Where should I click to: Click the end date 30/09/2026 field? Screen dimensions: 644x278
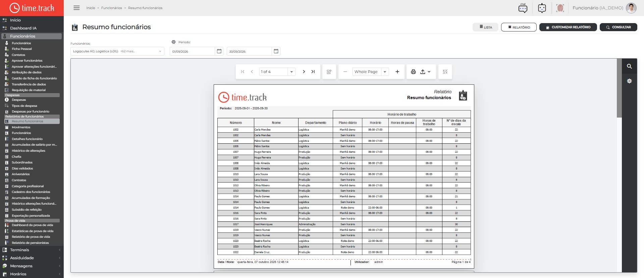click(249, 51)
